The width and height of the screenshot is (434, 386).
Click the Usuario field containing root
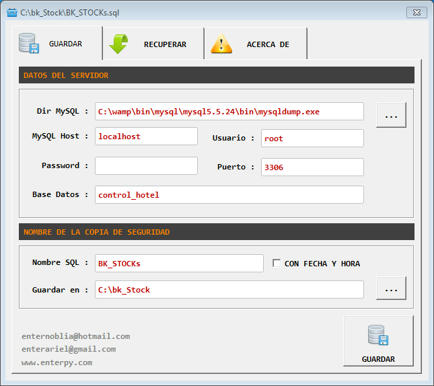pyautogui.click(x=312, y=138)
